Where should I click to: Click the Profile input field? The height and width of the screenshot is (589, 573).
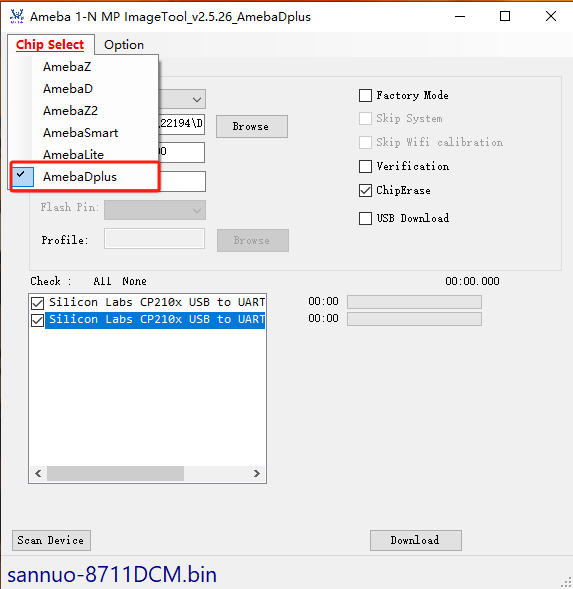154,239
